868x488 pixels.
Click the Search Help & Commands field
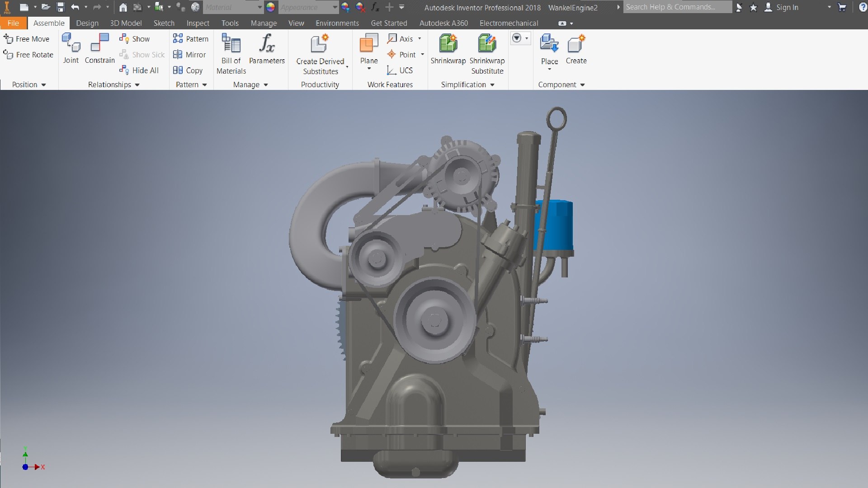678,7
